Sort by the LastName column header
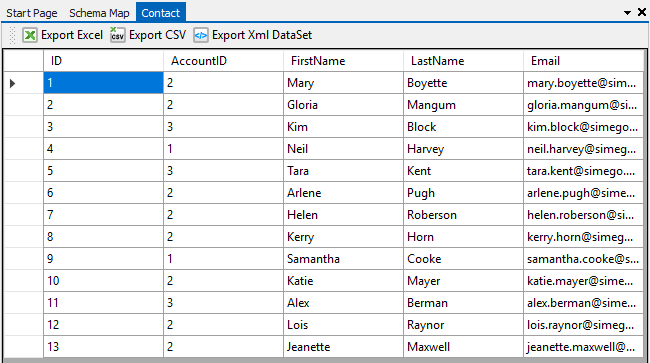This screenshot has height=363, width=650. pos(463,61)
